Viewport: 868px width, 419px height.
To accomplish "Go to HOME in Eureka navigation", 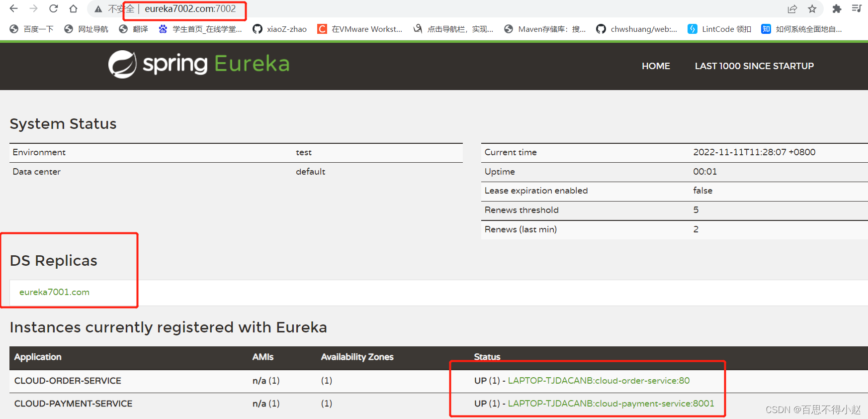I will tap(656, 66).
